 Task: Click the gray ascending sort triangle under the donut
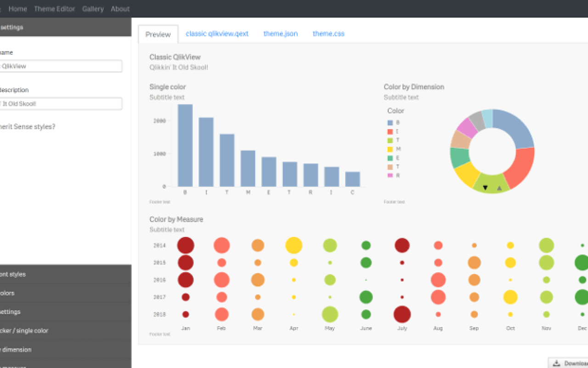coord(498,187)
